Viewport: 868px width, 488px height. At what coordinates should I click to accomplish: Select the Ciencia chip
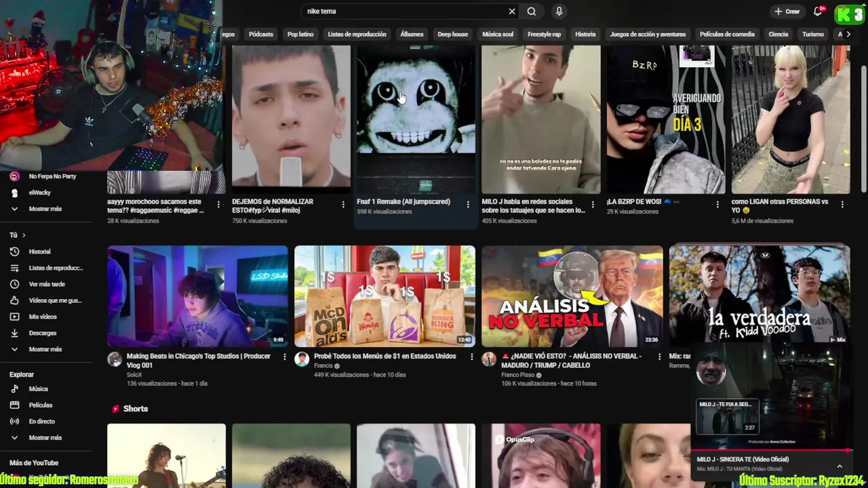pyautogui.click(x=778, y=34)
